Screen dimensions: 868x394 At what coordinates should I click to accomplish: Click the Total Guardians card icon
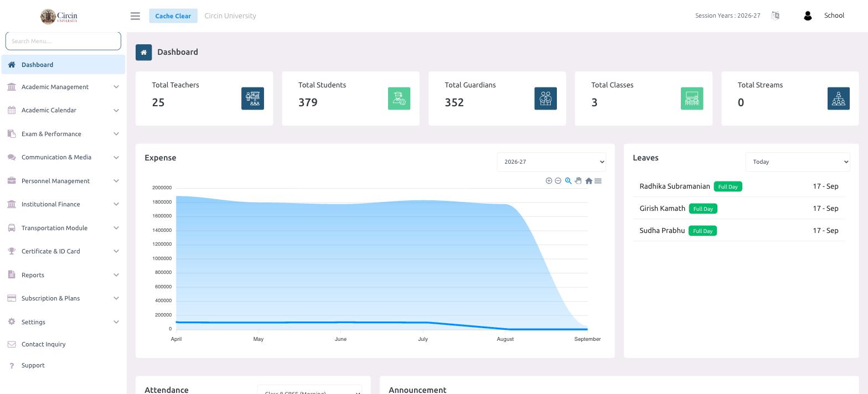[545, 98]
